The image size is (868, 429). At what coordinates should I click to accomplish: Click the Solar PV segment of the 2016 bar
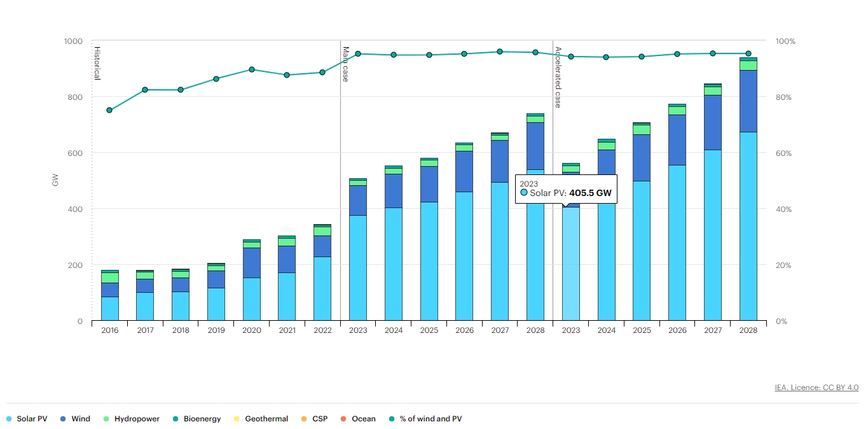click(x=110, y=309)
